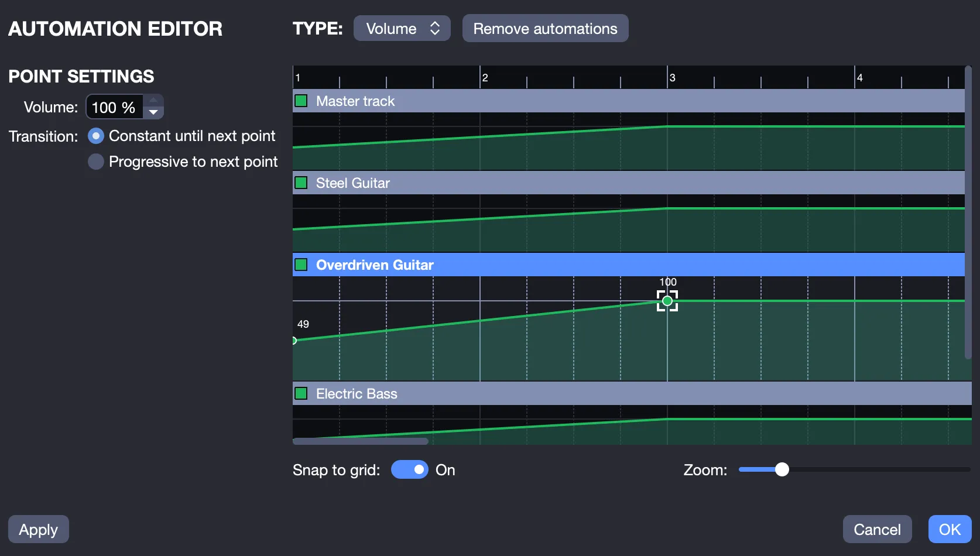Cancel the automation editor dialog
This screenshot has height=556, width=980.
pos(877,529)
